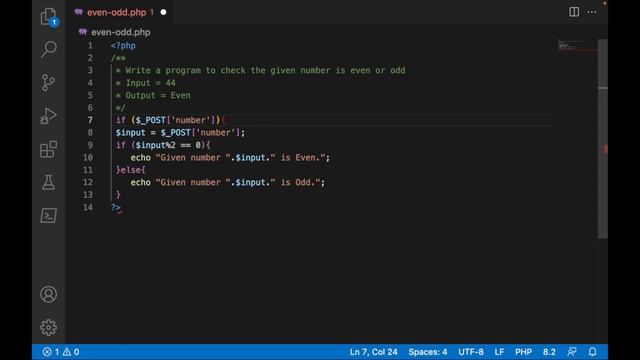Click the echo 'is Odd.' line
This screenshot has height=360, width=640.
pyautogui.click(x=228, y=182)
